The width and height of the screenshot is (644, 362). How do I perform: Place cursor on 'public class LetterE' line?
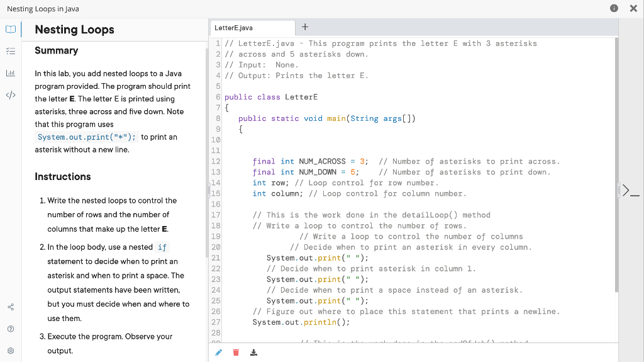point(271,97)
